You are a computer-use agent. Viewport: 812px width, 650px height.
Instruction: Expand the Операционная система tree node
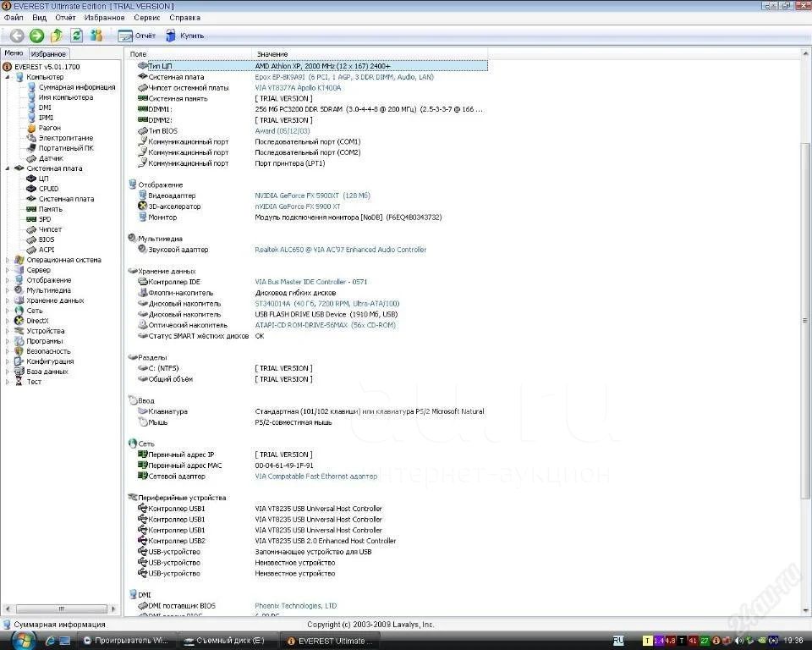tap(8, 260)
